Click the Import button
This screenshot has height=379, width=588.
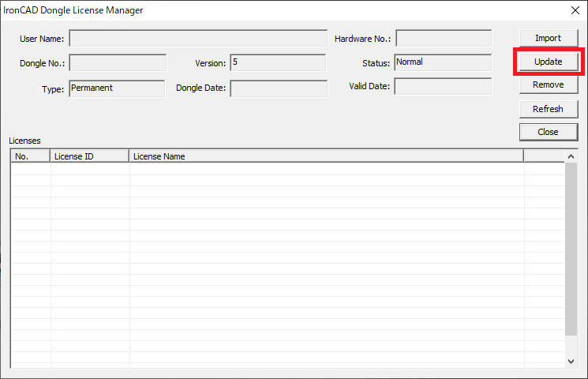(549, 38)
